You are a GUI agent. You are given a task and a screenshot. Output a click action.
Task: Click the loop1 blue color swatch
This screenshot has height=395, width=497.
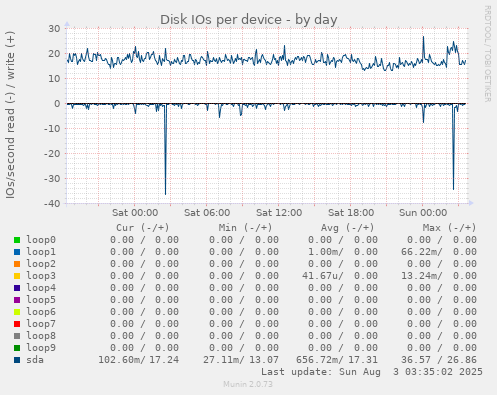[17, 252]
